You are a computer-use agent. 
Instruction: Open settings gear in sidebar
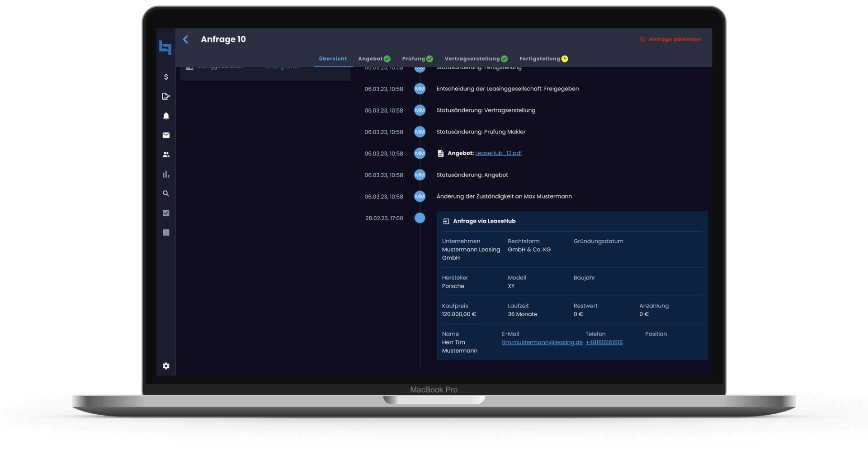[166, 366]
